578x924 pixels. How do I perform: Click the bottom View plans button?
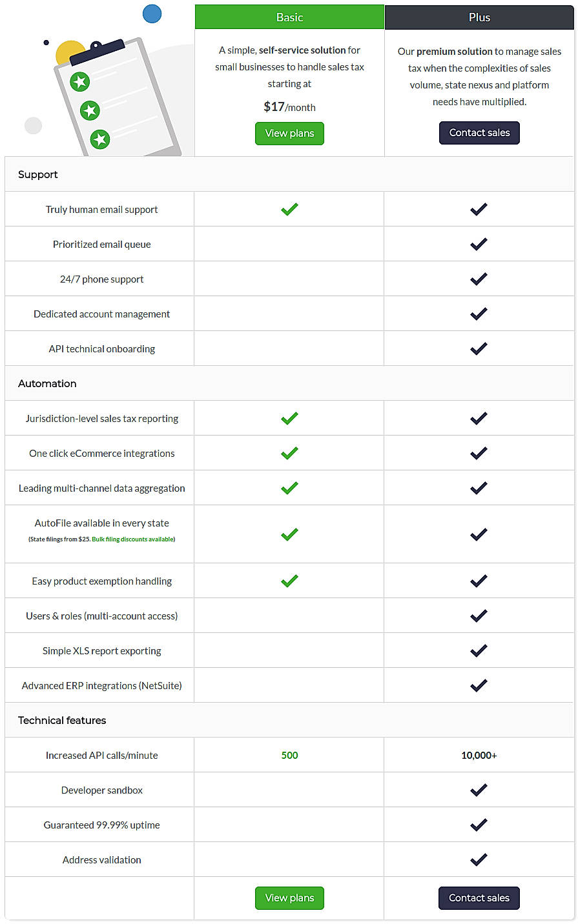point(289,898)
